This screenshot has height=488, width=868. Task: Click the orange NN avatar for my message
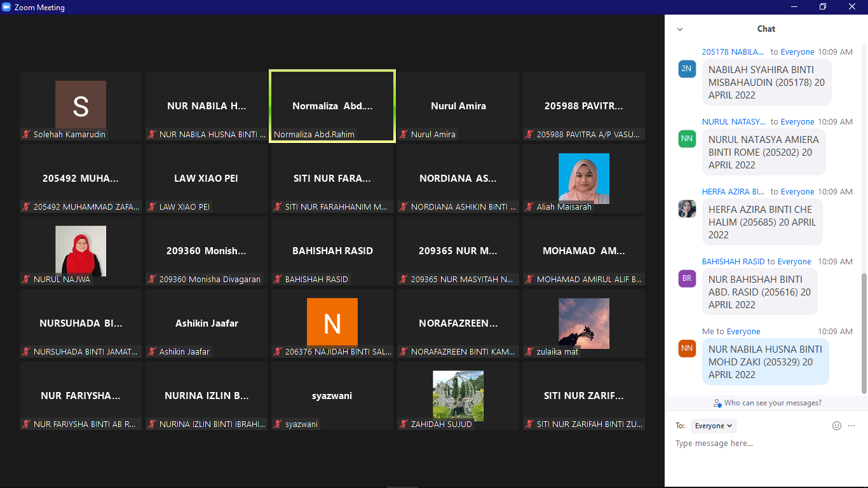coord(687,348)
